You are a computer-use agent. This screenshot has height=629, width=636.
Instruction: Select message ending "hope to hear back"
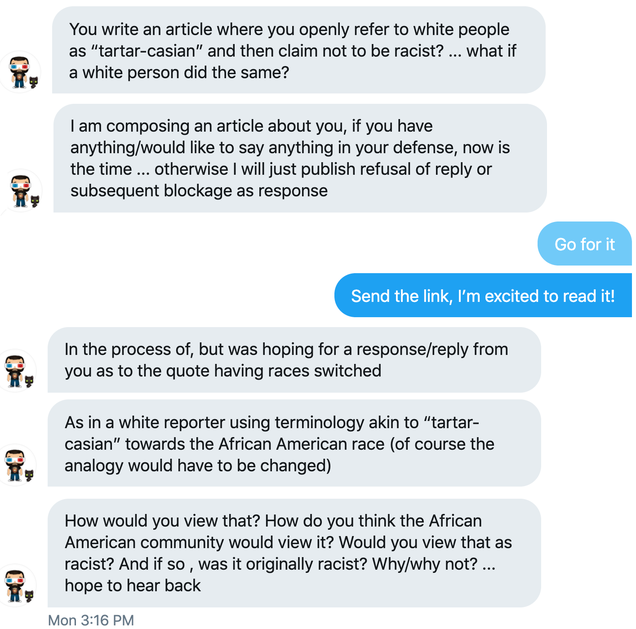(294, 553)
